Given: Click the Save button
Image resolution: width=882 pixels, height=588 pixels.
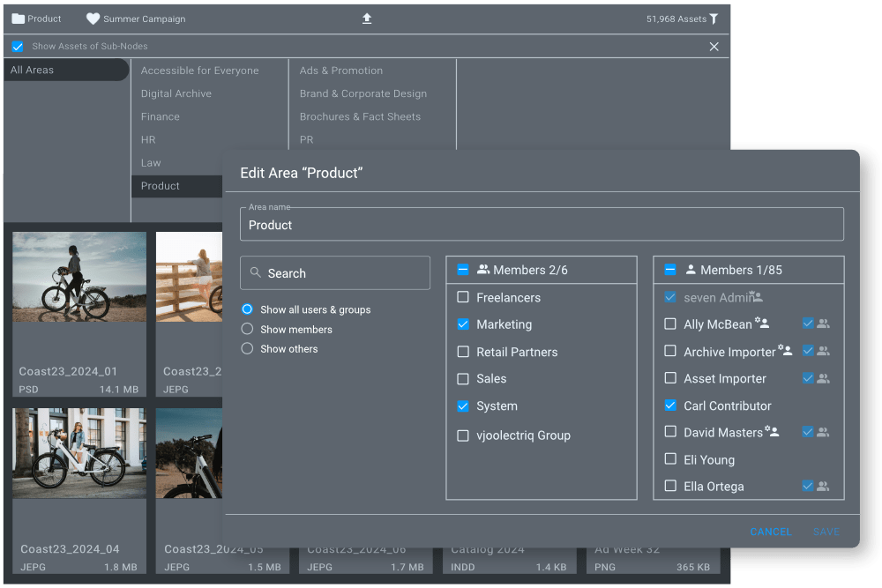Looking at the screenshot, I should coord(826,532).
